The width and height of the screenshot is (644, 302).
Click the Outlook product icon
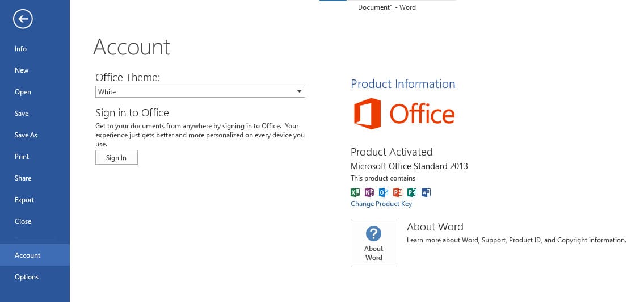[384, 192]
